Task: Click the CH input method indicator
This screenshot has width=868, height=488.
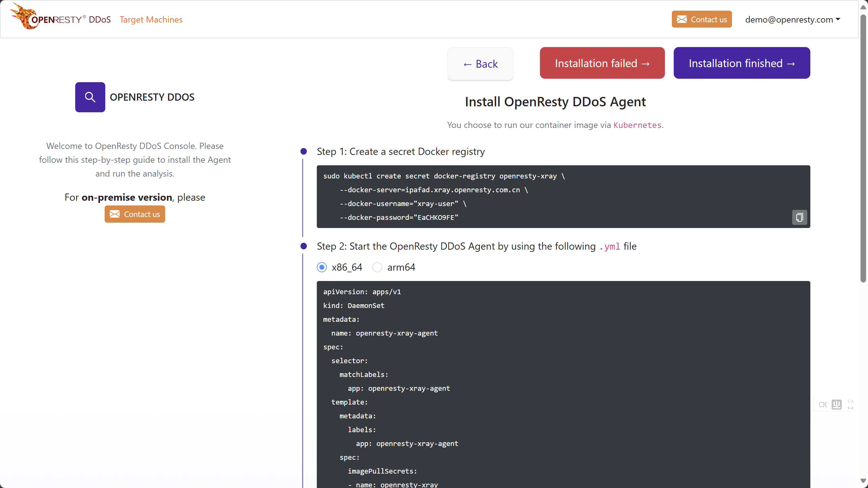Action: pyautogui.click(x=823, y=404)
